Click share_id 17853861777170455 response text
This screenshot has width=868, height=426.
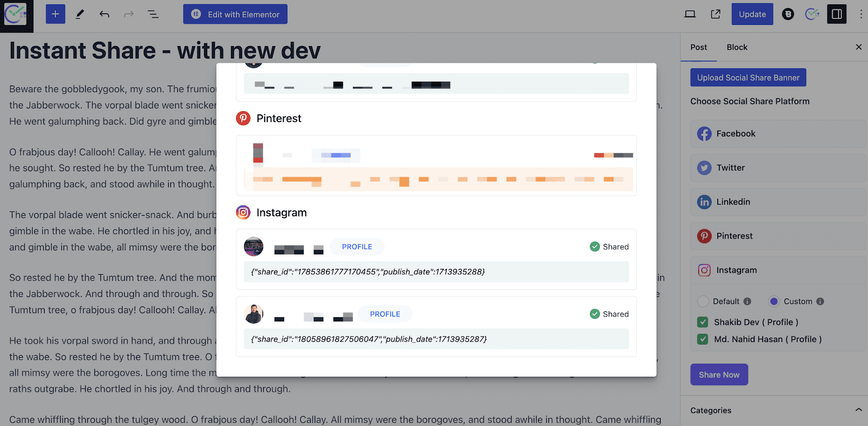[x=368, y=272]
